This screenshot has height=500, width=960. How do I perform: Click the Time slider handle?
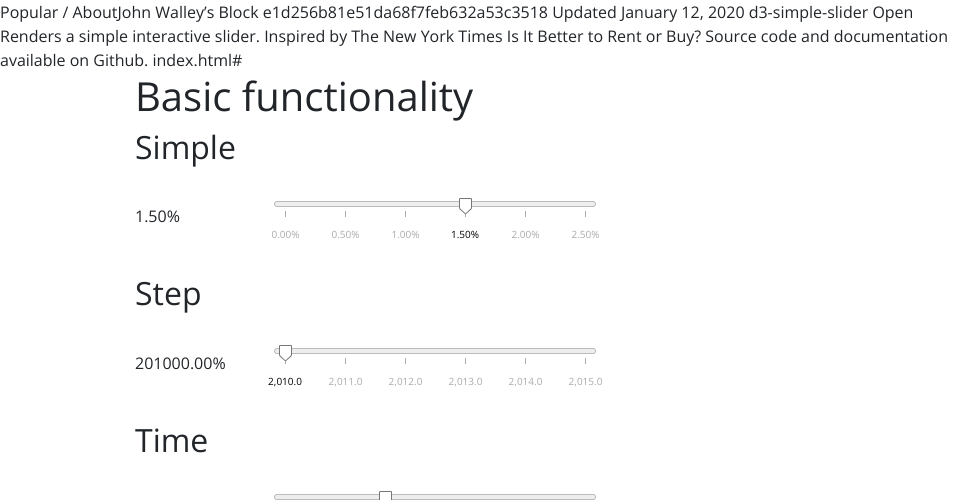click(385, 495)
